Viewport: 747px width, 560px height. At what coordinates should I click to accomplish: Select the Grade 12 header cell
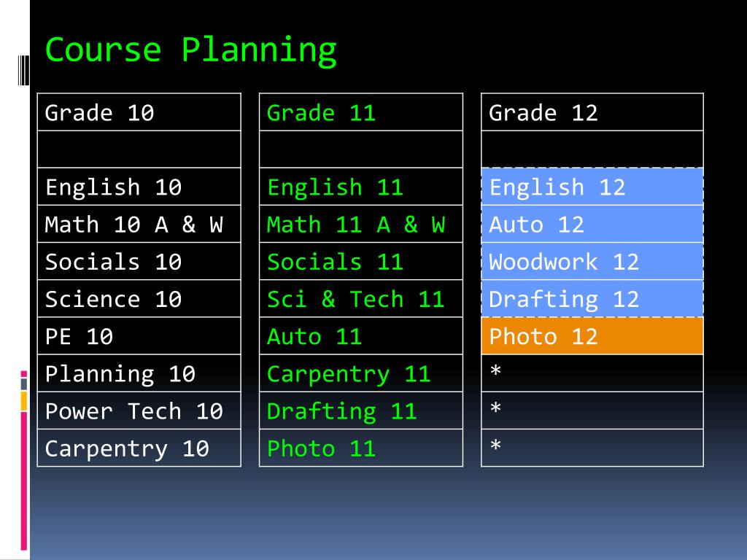(x=592, y=112)
